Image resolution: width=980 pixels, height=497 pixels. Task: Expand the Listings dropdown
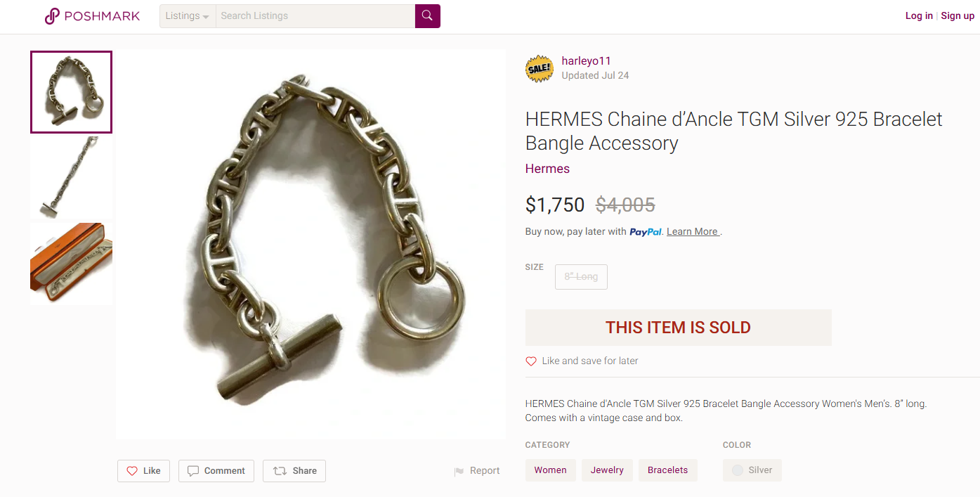pos(188,16)
